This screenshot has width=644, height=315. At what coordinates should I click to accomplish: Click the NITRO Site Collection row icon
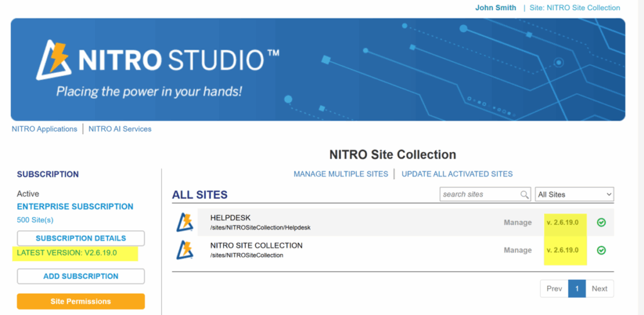click(x=184, y=250)
